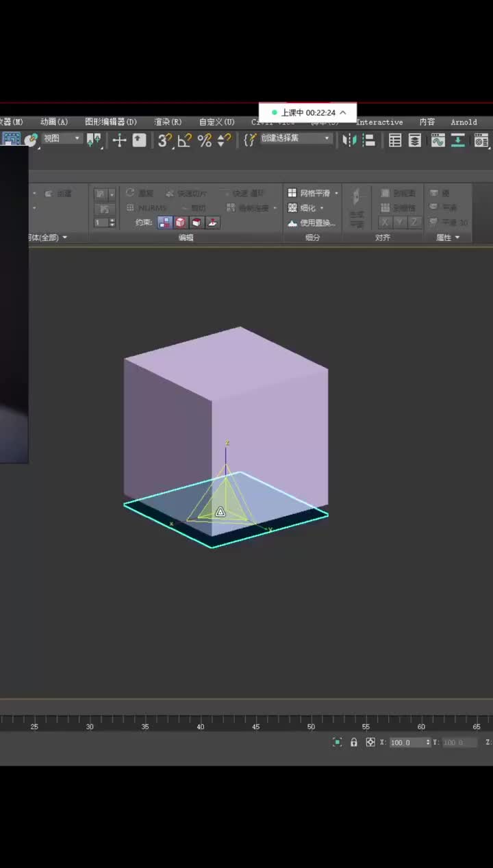Click the edit named selection sets icon
493x868 pixels.
click(250, 140)
